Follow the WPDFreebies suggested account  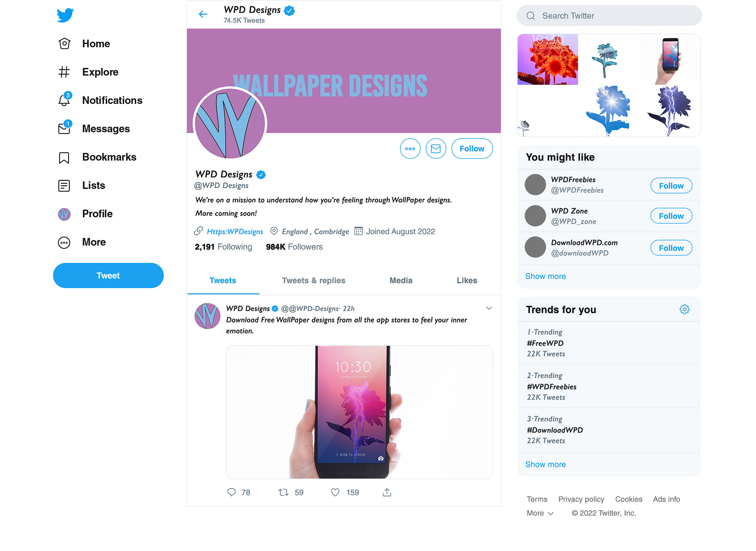pos(671,186)
